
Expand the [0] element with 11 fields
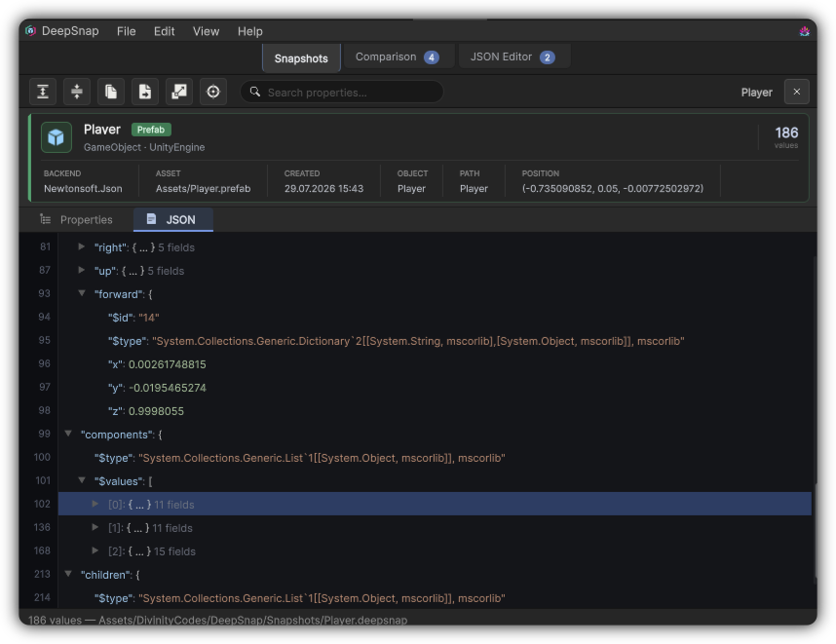(95, 504)
